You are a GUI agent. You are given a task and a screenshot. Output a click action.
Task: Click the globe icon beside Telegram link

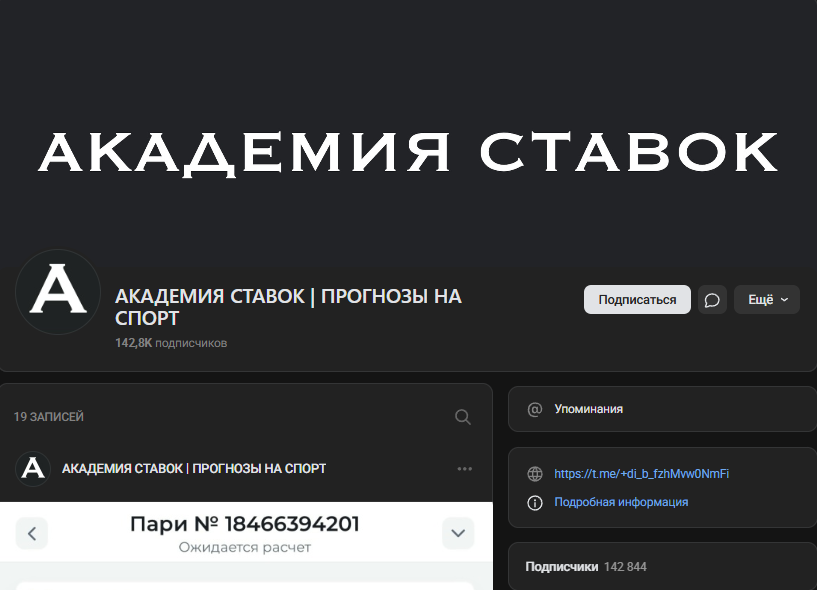point(535,474)
